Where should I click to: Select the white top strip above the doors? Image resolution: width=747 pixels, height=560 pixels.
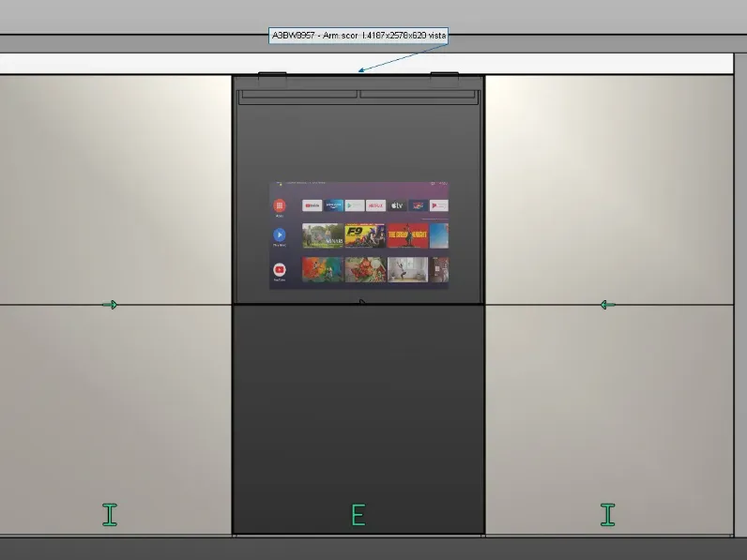pyautogui.click(x=366, y=64)
